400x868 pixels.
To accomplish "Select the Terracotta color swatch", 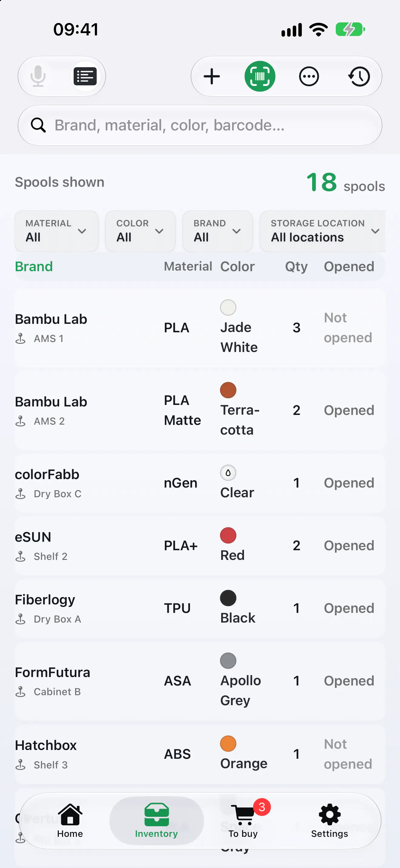I will (x=228, y=390).
